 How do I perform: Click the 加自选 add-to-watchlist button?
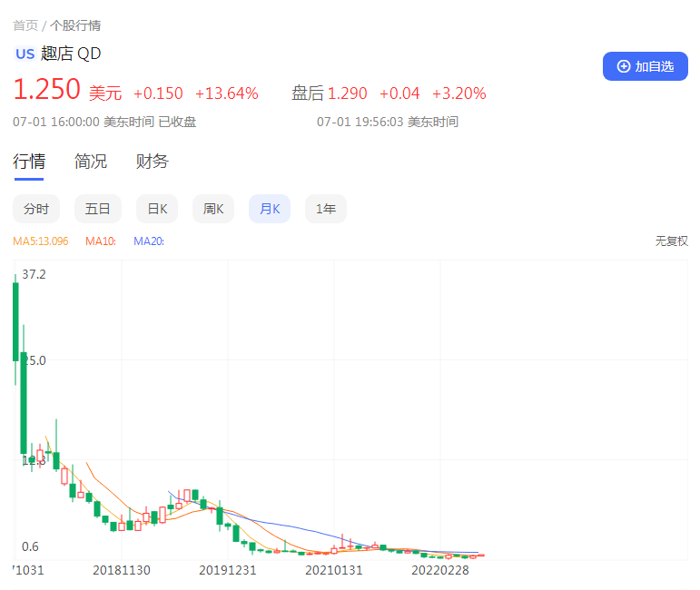click(646, 66)
